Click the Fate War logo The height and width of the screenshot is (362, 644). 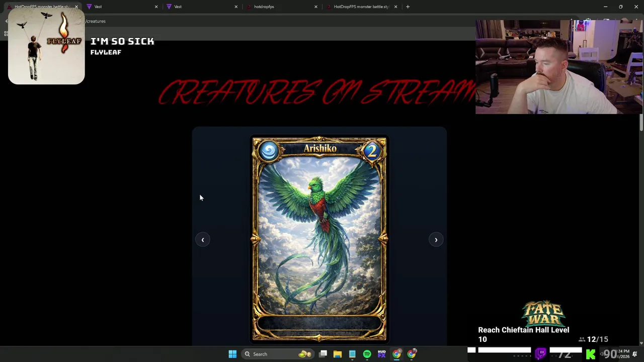point(544,314)
